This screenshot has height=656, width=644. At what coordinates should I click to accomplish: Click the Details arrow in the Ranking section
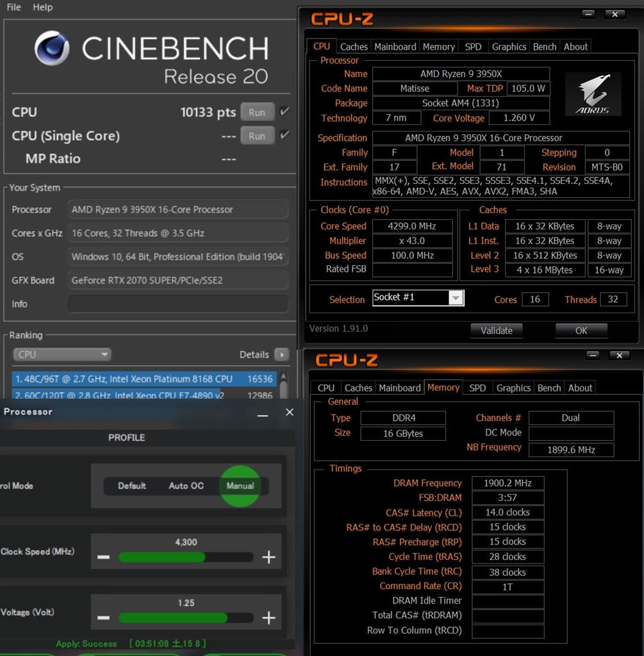coord(281,354)
